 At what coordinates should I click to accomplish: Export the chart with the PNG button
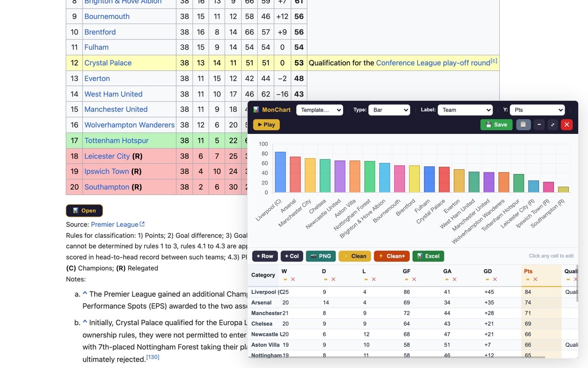321,256
